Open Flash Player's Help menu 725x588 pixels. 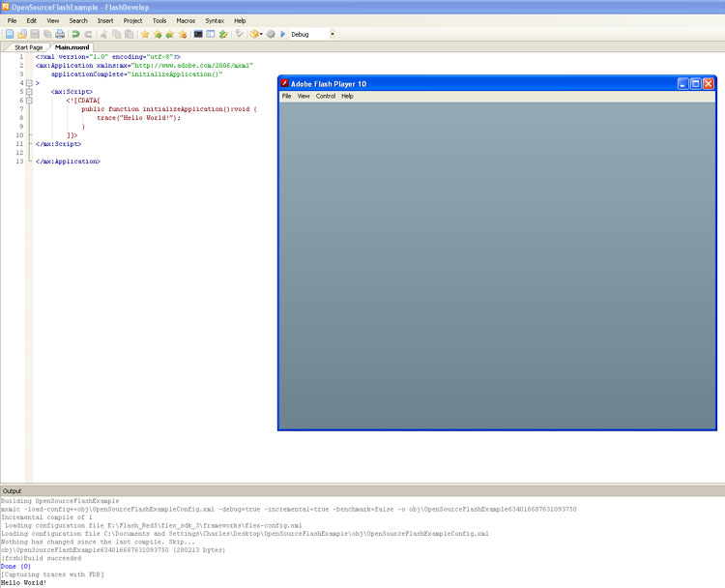(x=347, y=96)
